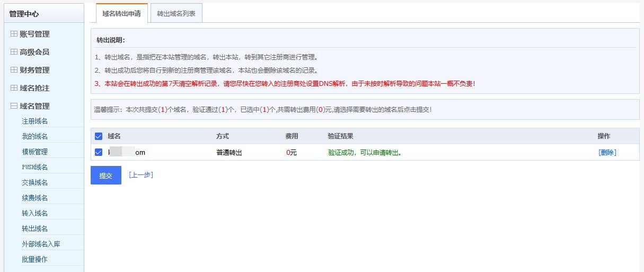
Task: Switch to the 转出域名列表 tab
Action: 177,14
